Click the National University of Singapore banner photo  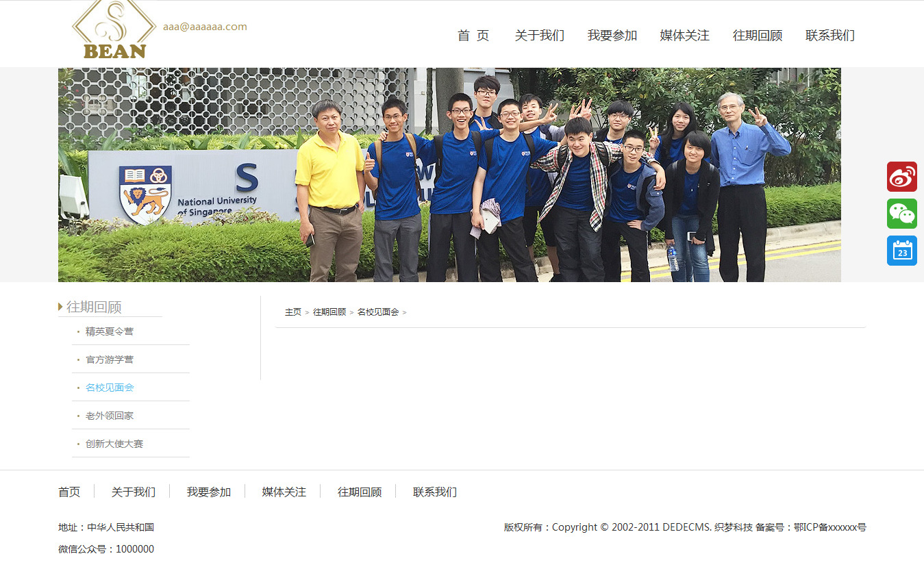point(449,175)
